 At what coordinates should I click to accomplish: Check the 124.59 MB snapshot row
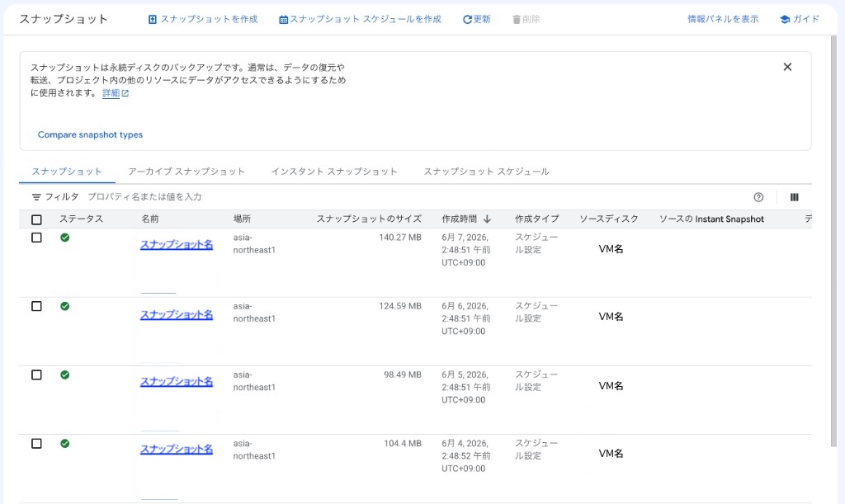(36, 306)
